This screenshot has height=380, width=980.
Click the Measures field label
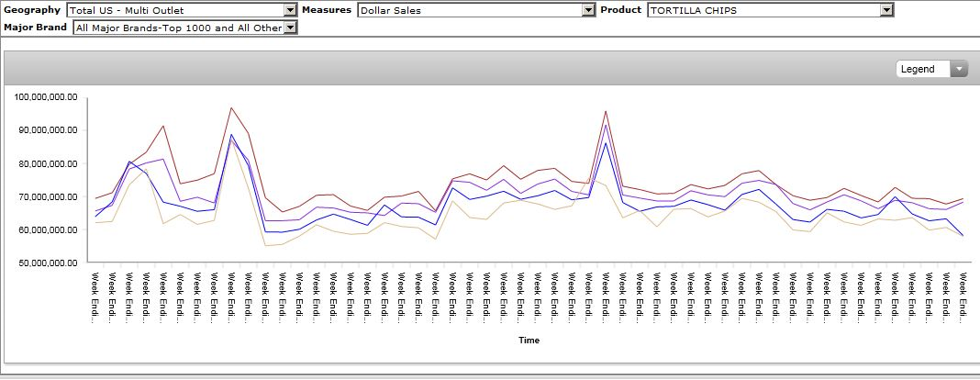[x=327, y=10]
